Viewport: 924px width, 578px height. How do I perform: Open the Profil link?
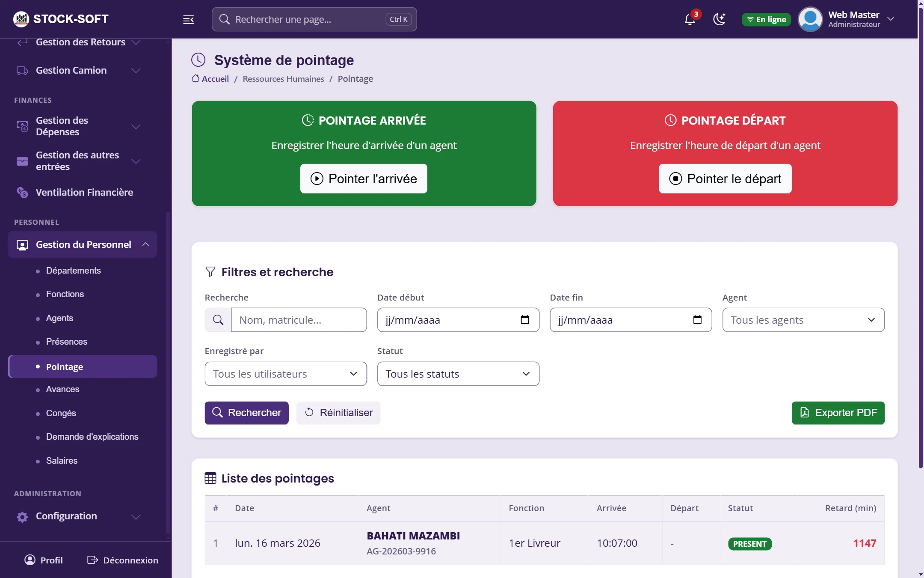click(44, 560)
